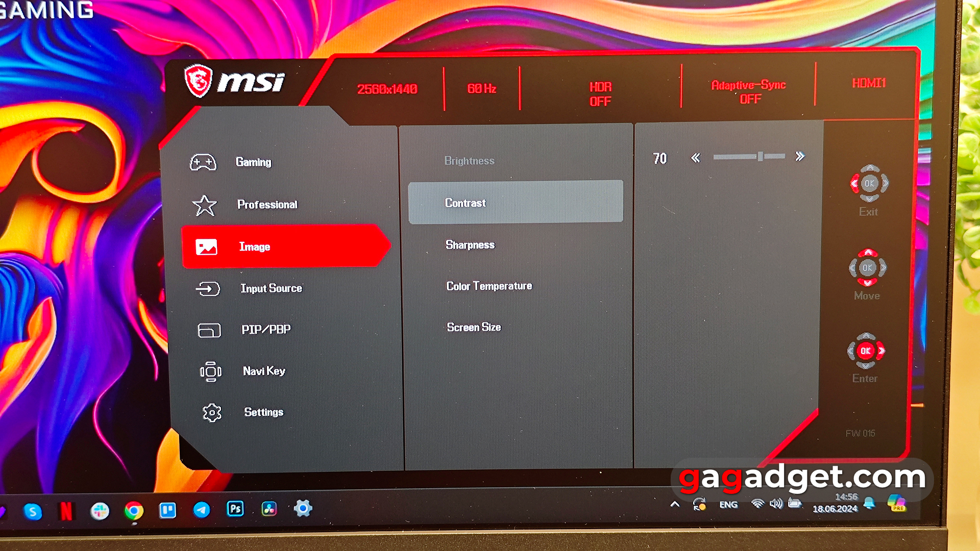
Task: Click the Enter OK joystick icon
Action: pyautogui.click(x=866, y=350)
